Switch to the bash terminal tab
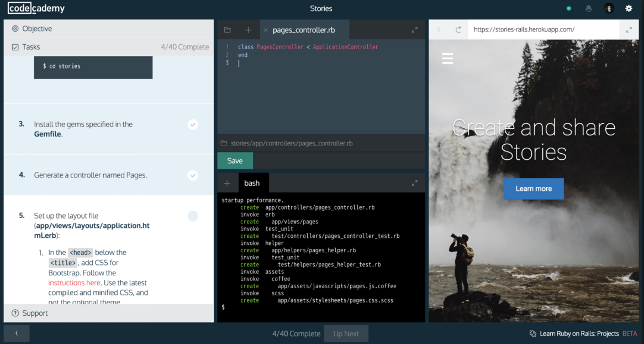 (x=252, y=183)
